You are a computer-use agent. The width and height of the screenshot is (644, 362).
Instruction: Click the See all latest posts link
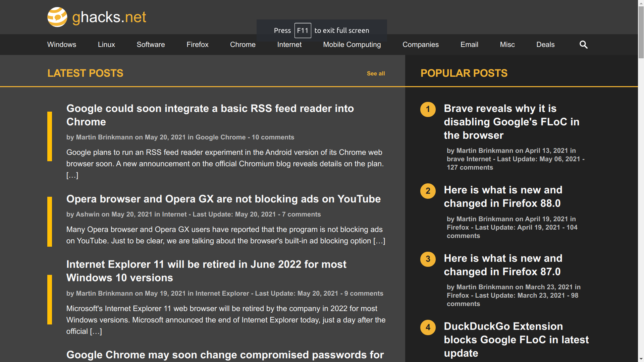[376, 73]
